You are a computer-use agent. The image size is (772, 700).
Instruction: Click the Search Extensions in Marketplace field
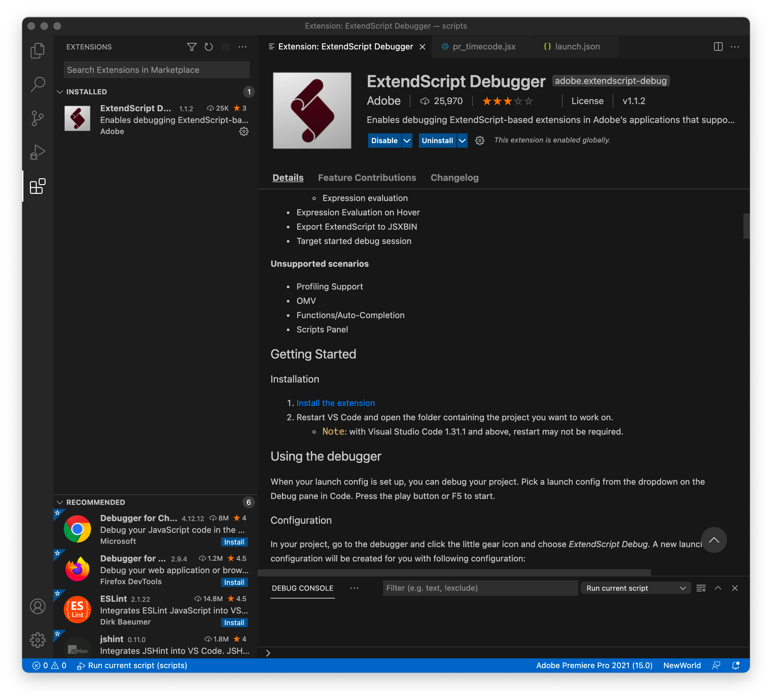[x=156, y=70]
